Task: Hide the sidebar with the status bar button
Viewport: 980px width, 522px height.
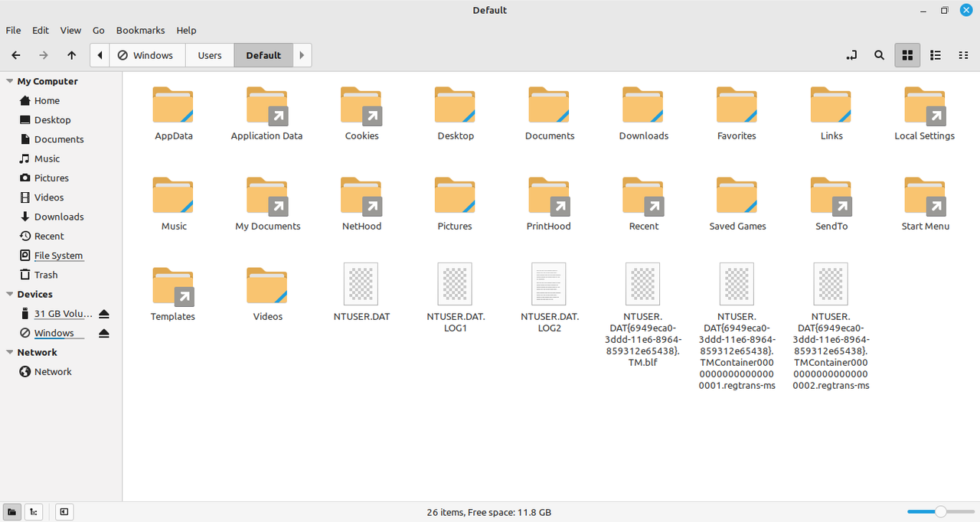Action: (64, 512)
